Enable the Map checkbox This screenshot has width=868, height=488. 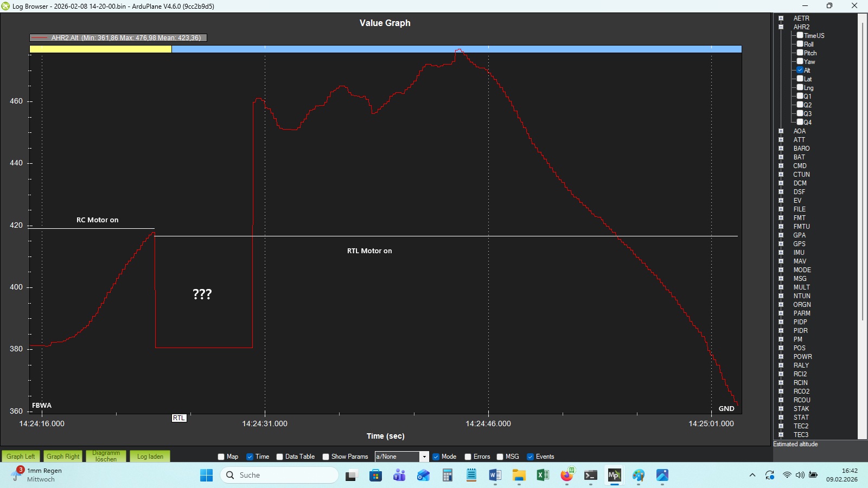(221, 457)
